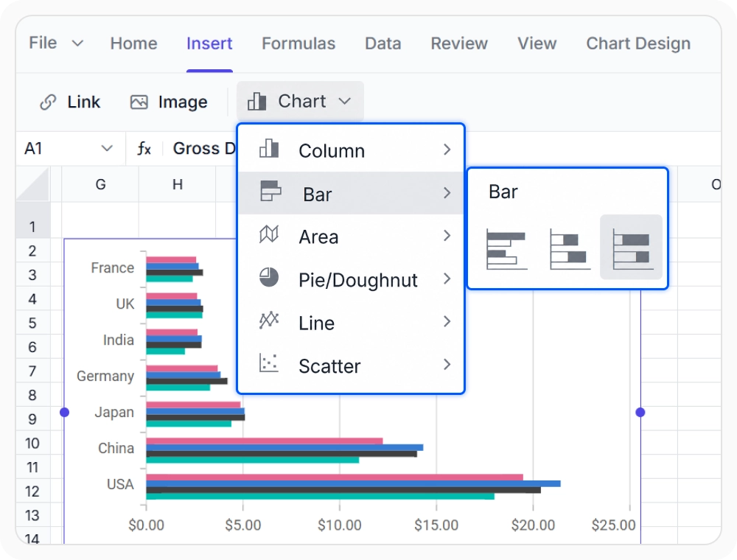This screenshot has height=560, width=737.
Task: Go to the Data tab
Action: 383,43
